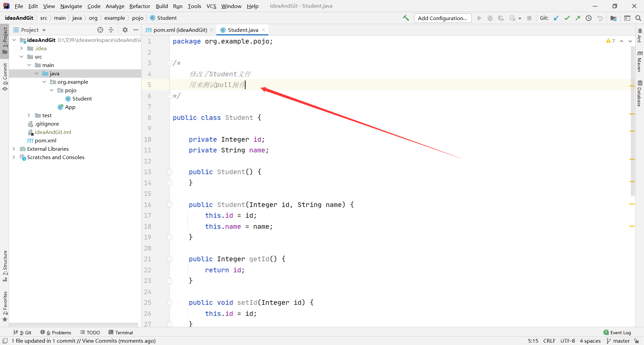Image resolution: width=644 pixels, height=345 pixels.
Task: Click Git Update Project blue arrow
Action: coord(556,18)
